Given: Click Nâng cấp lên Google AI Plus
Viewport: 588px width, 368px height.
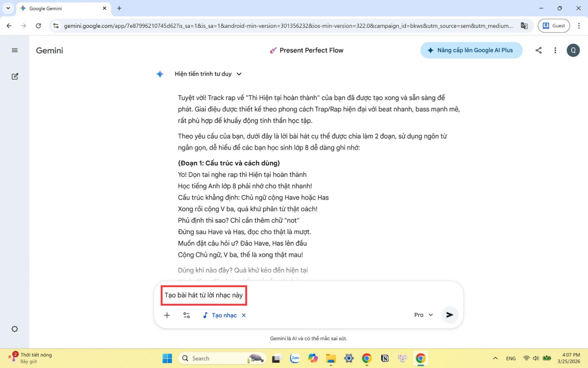Looking at the screenshot, I should [x=471, y=50].
